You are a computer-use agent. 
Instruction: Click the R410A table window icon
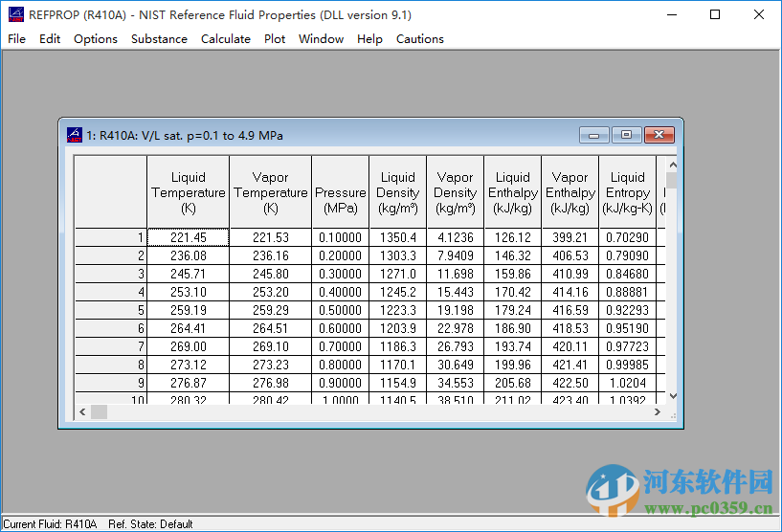[75, 135]
